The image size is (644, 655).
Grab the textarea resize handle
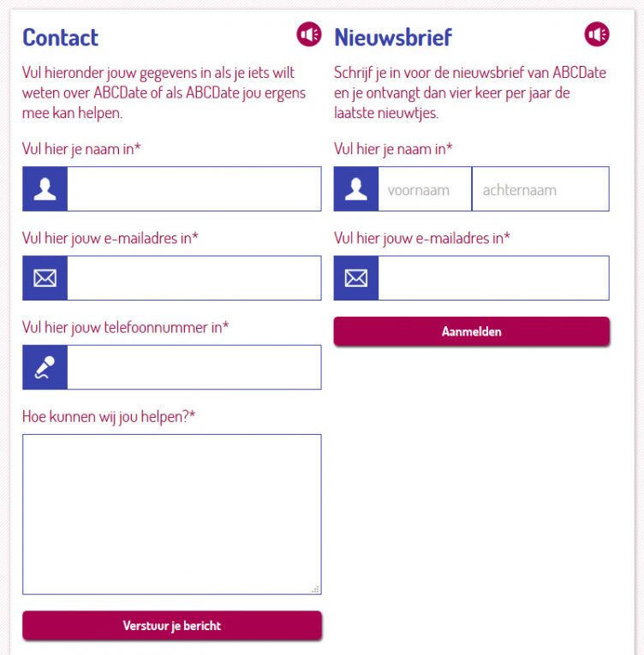(x=316, y=589)
